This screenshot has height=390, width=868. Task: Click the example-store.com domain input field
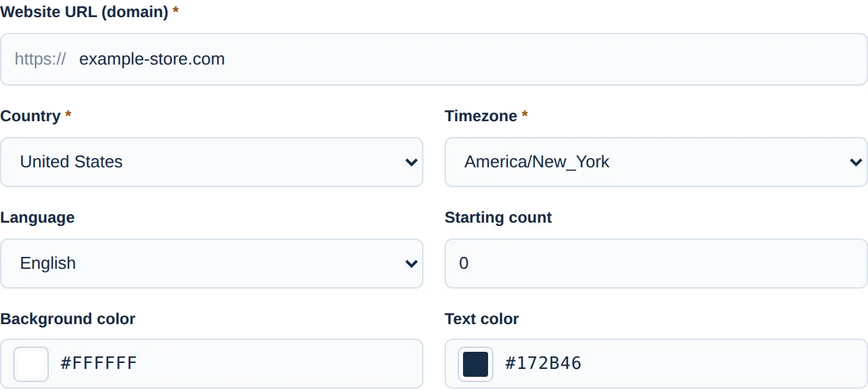click(x=470, y=59)
